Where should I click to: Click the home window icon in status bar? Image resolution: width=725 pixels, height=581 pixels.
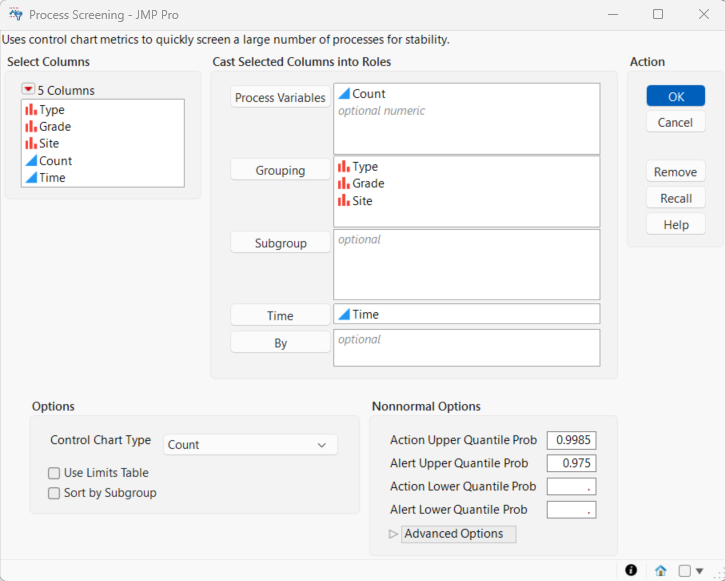tap(661, 570)
